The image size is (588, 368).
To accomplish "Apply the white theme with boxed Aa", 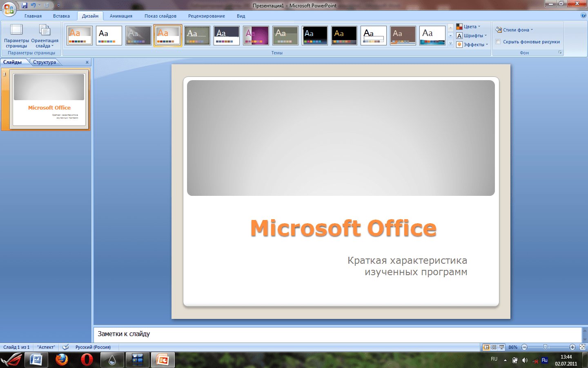I will pos(374,36).
